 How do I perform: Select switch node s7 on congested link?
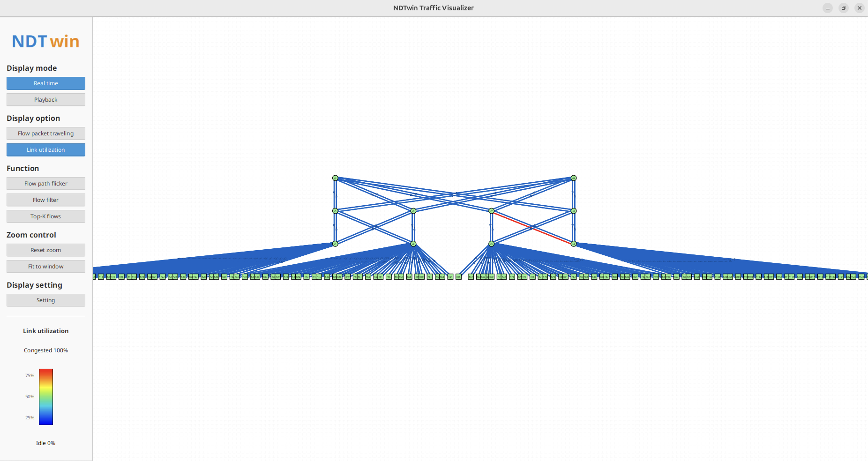click(x=491, y=211)
